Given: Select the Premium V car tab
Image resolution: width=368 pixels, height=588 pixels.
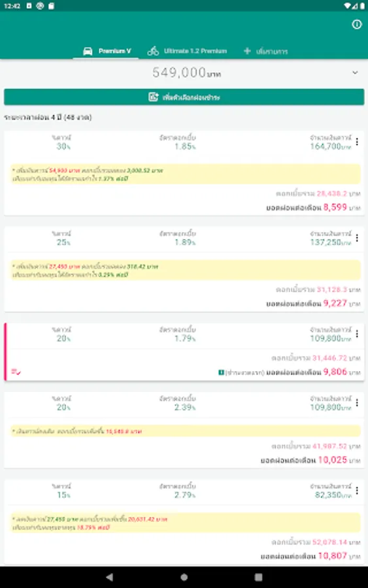Looking at the screenshot, I should pos(106,51).
